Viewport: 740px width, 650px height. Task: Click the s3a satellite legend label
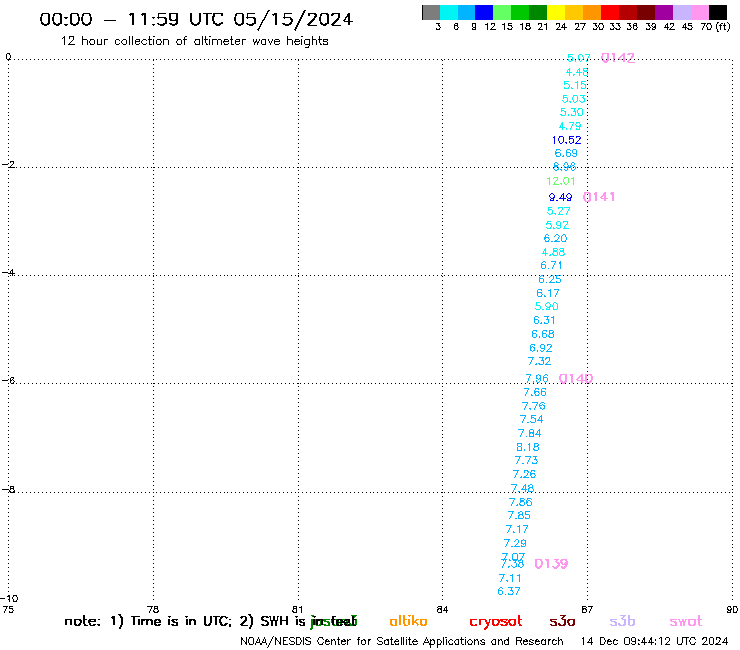click(562, 621)
